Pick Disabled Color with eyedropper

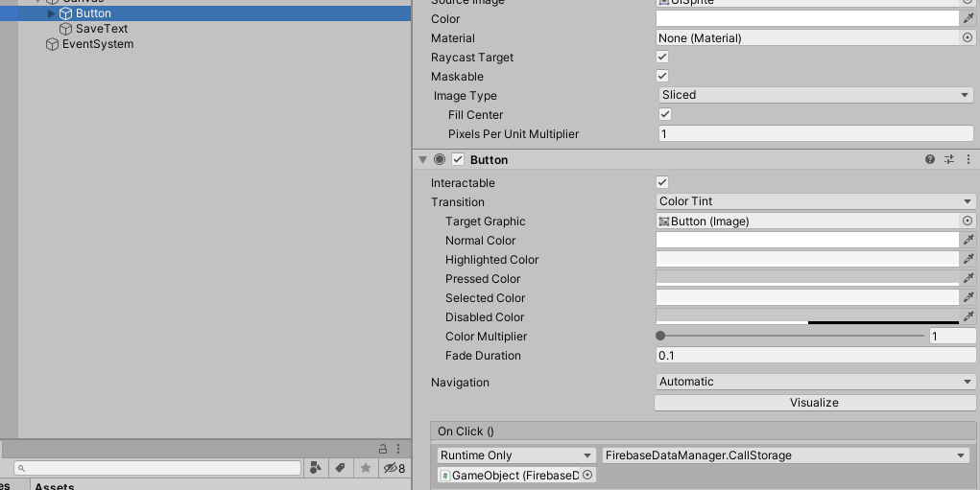[x=968, y=316]
